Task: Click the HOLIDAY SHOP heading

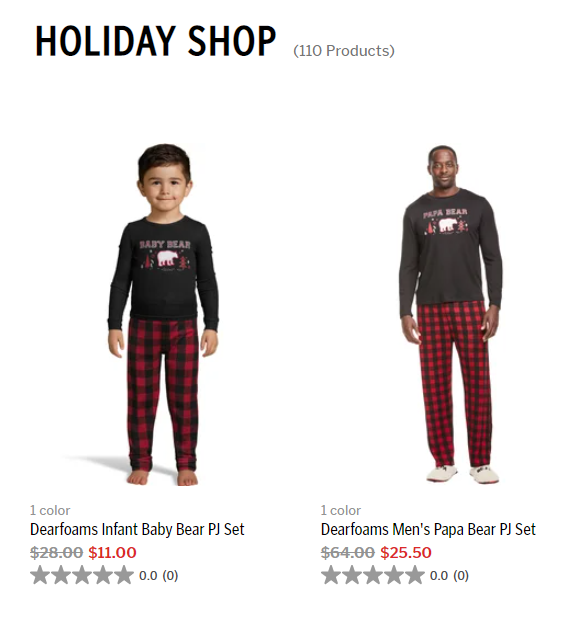Action: pyautogui.click(x=156, y=41)
